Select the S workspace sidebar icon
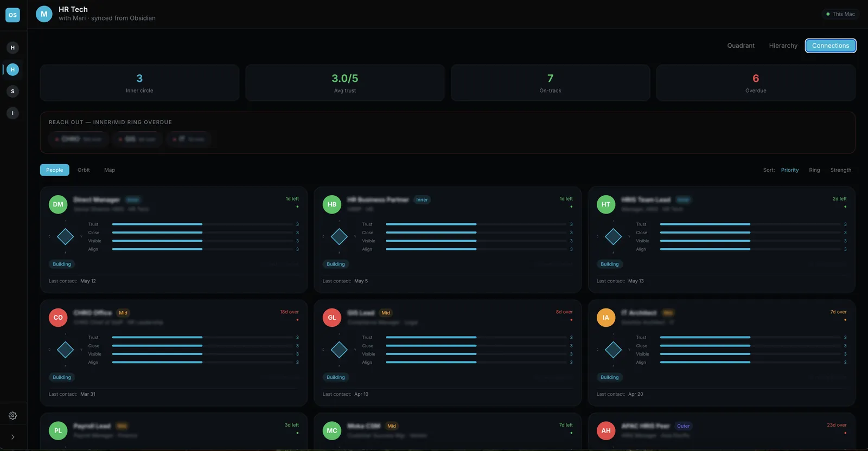This screenshot has height=451, width=868. (12, 91)
